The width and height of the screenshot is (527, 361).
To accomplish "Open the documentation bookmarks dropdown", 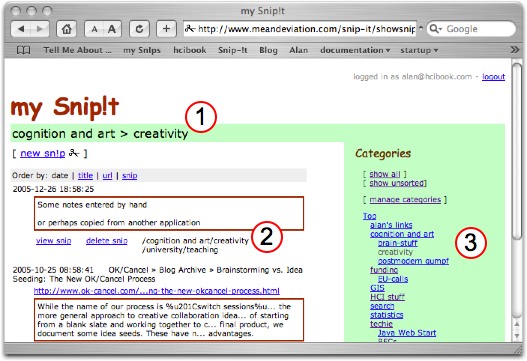I will [355, 50].
